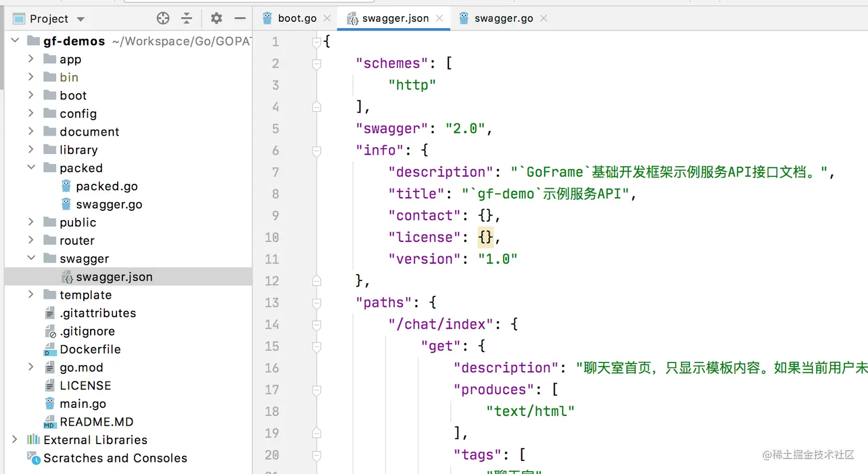Click the External Libraries icon

point(34,440)
